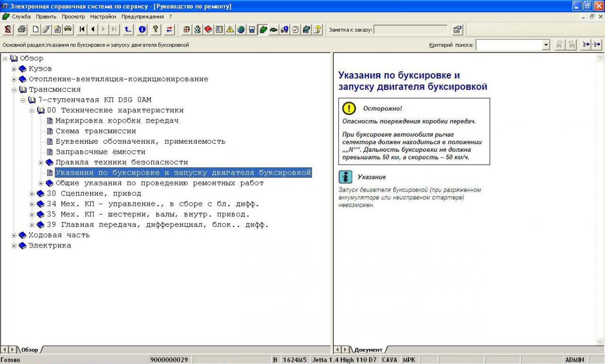The image size is (605, 364).
Task: Expand Правила техники безопасности node
Action: [x=41, y=162]
